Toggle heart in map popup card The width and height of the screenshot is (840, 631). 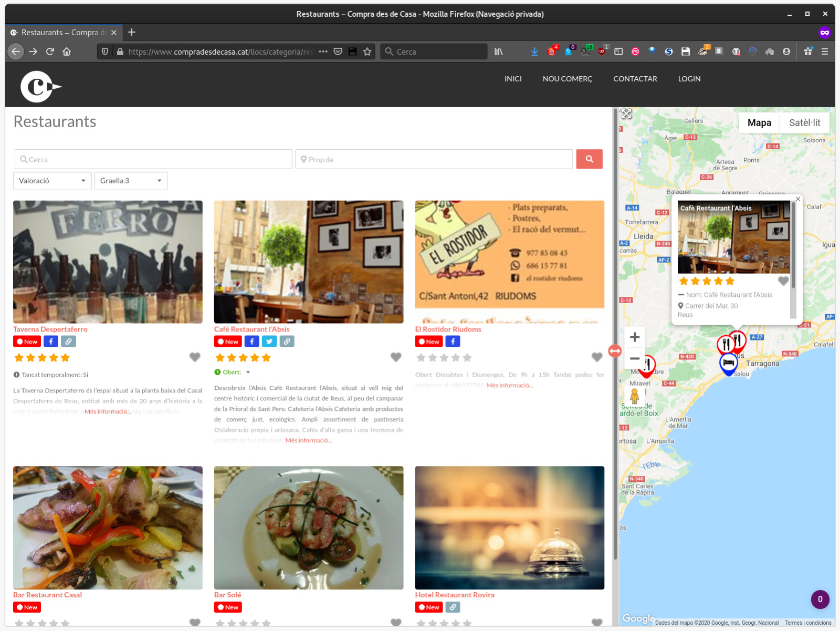[x=783, y=281]
